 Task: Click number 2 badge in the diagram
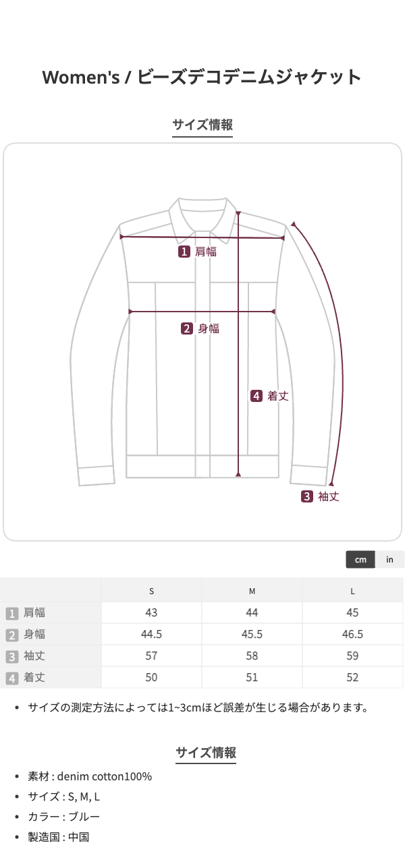tap(187, 328)
